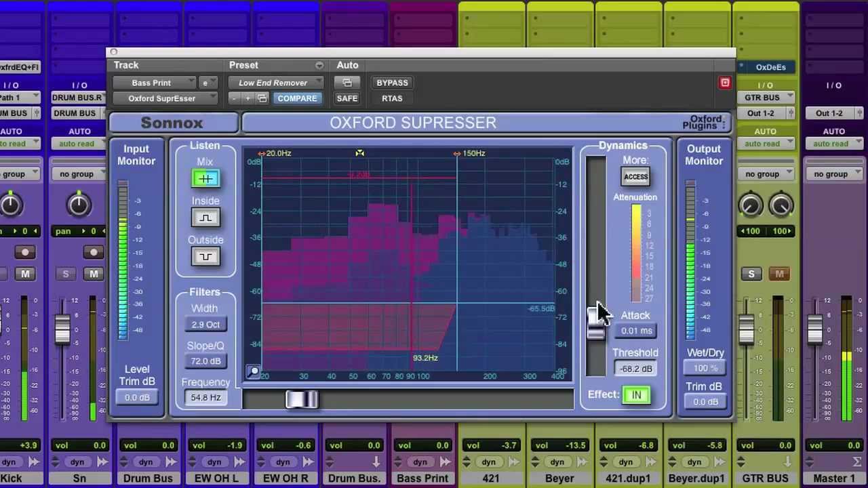The image size is (868, 488).
Task: Click the dyn button on Beyer track
Action: coord(557,462)
